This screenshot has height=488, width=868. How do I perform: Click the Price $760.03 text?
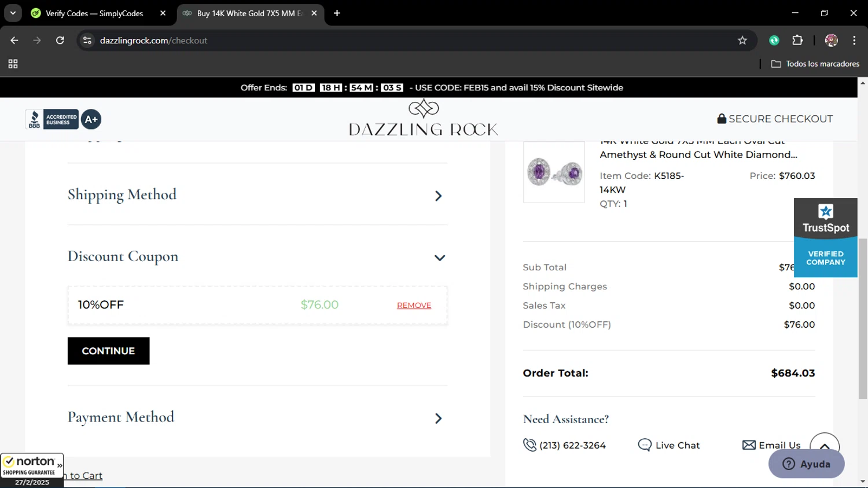tap(782, 176)
